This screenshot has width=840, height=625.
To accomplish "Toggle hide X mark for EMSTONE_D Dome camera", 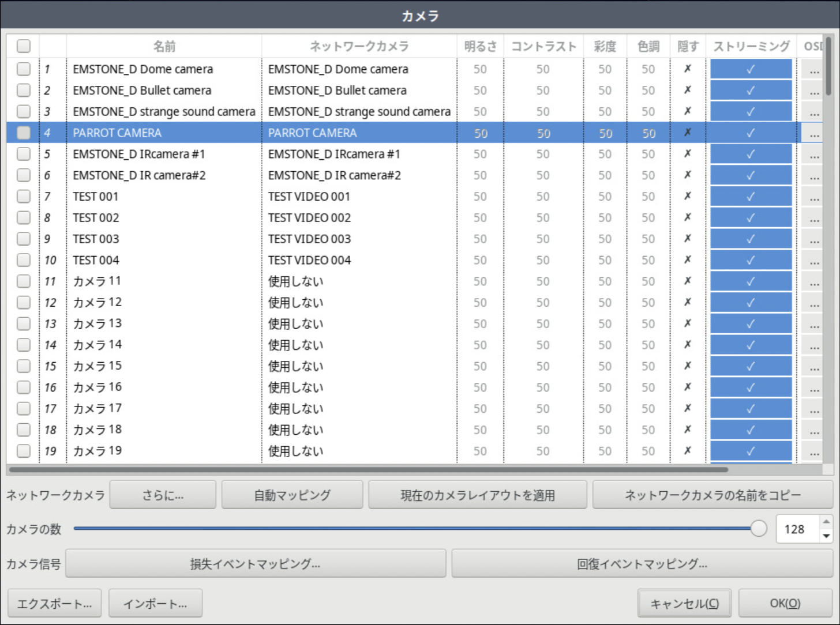I will [x=687, y=69].
